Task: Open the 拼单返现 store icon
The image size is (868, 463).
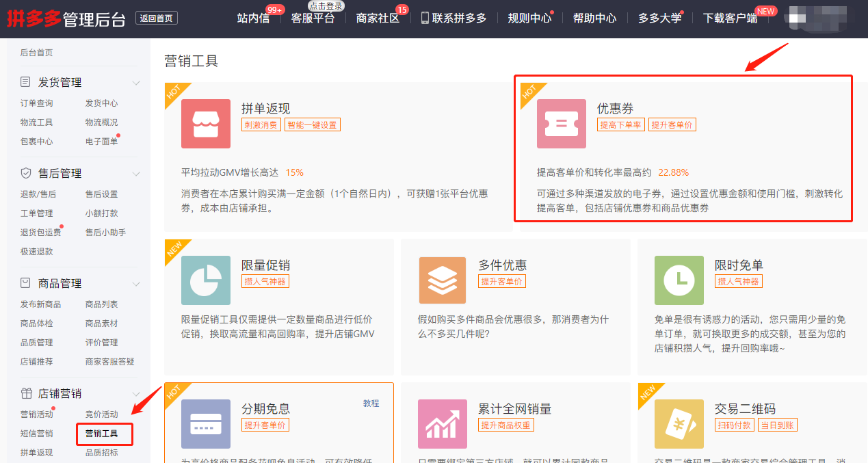Action: tap(206, 124)
